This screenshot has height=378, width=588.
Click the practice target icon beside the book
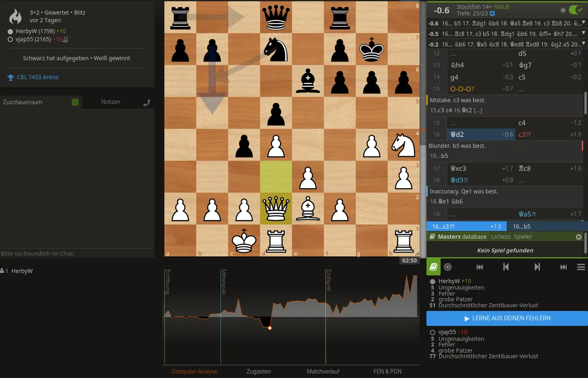(448, 267)
